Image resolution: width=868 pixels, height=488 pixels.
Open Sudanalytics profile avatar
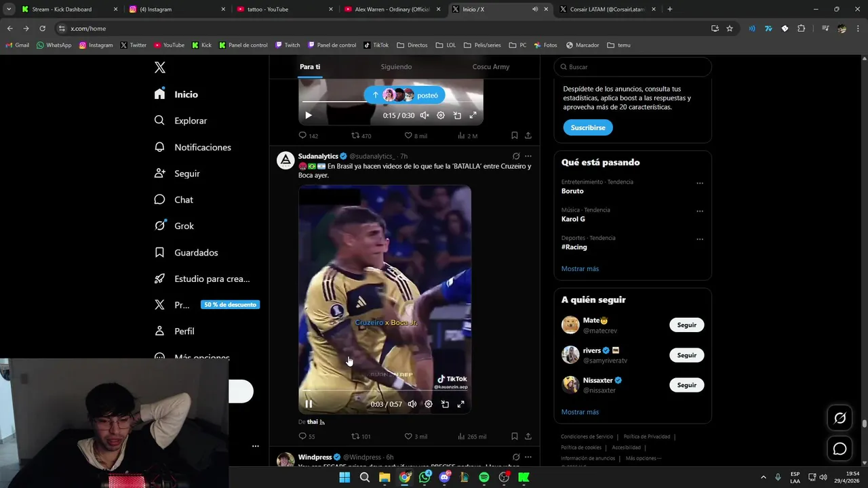point(285,160)
